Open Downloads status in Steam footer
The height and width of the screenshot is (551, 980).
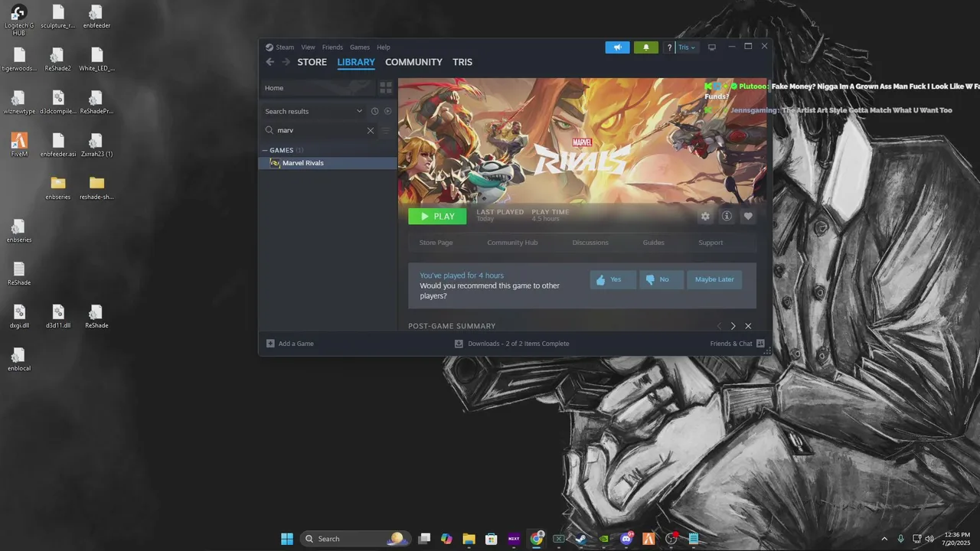pos(511,344)
